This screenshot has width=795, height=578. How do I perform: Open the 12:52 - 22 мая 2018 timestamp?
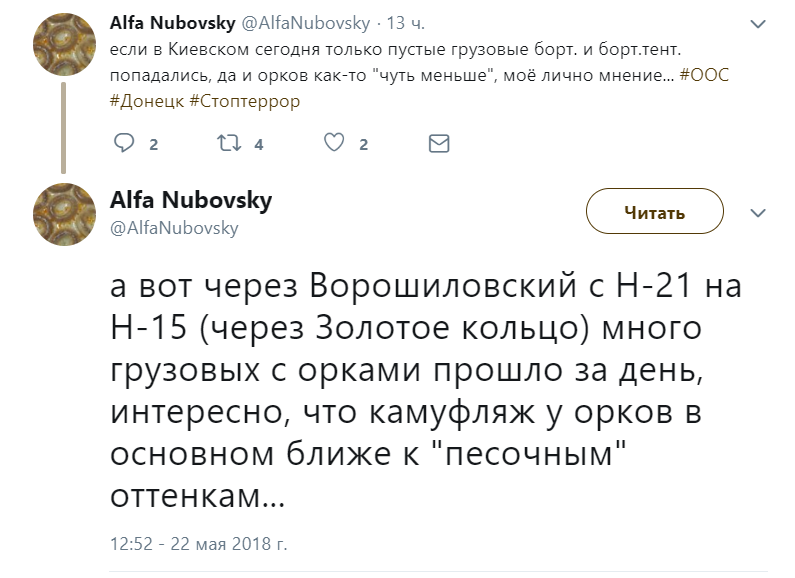[199, 544]
